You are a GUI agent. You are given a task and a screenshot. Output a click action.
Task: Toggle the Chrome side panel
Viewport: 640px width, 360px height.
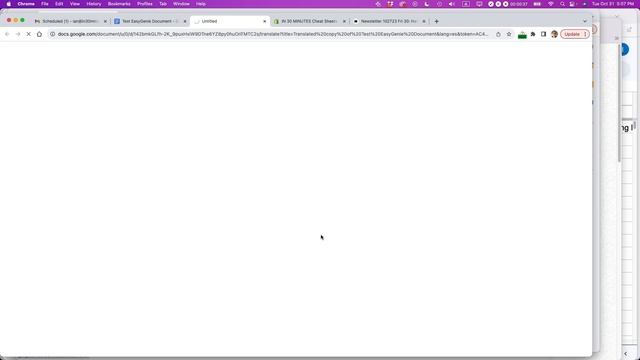(x=543, y=34)
